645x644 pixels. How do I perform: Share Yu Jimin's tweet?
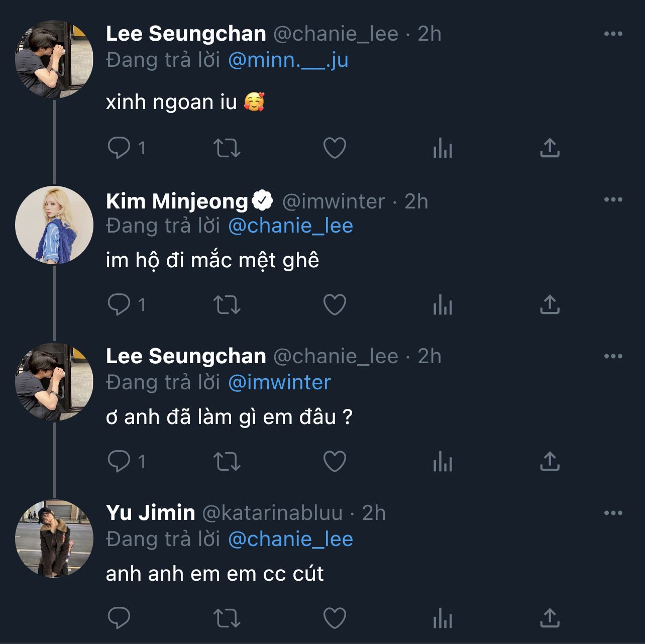tap(550, 618)
